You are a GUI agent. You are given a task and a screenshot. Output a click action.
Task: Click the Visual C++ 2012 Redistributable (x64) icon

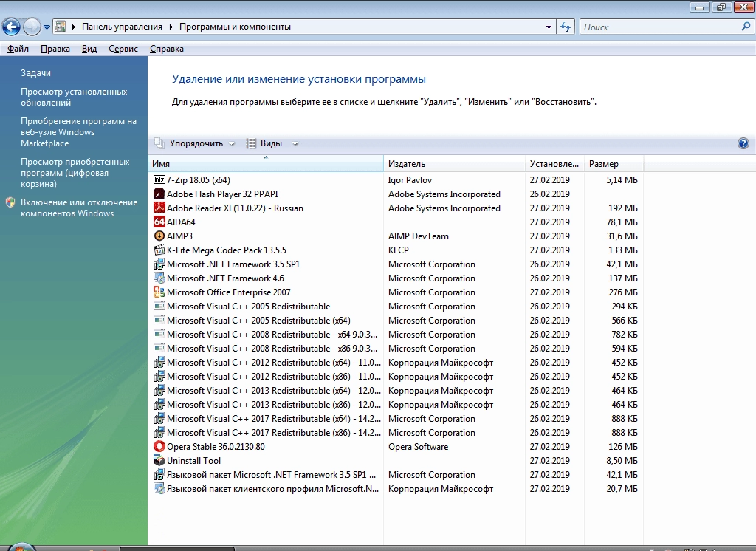coord(159,362)
